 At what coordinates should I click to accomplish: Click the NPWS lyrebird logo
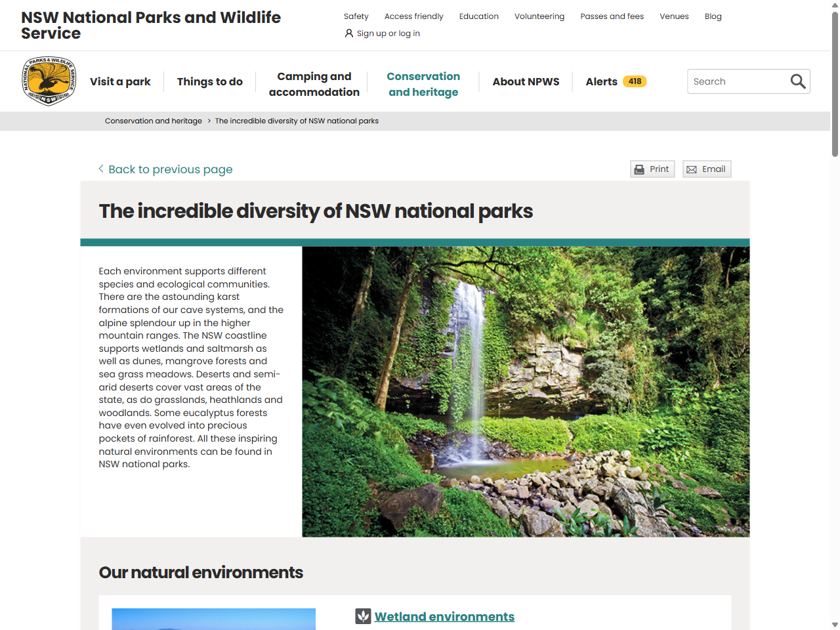[x=49, y=81]
